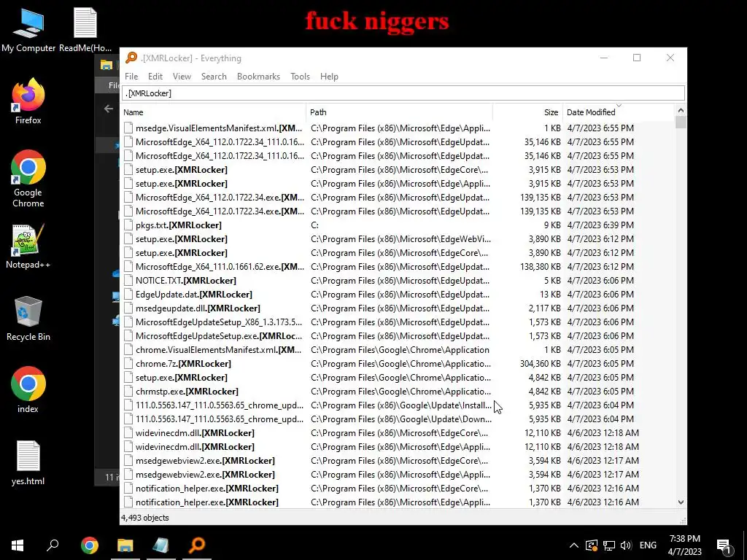Screen dimensions: 747x560
Task: Open the notification center icon
Action: (x=724, y=545)
